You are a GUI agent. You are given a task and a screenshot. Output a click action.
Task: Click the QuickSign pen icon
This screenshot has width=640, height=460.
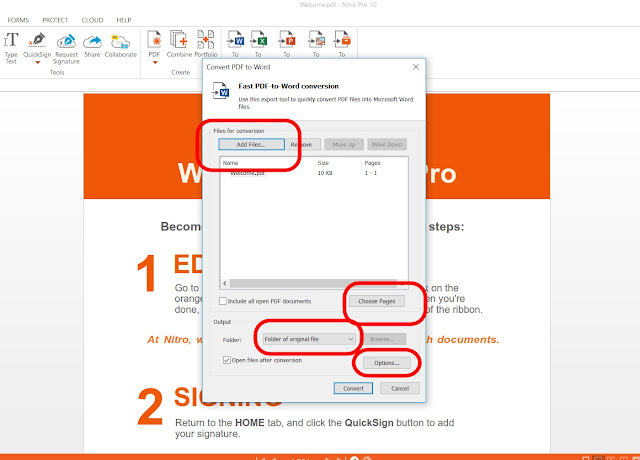click(x=37, y=40)
